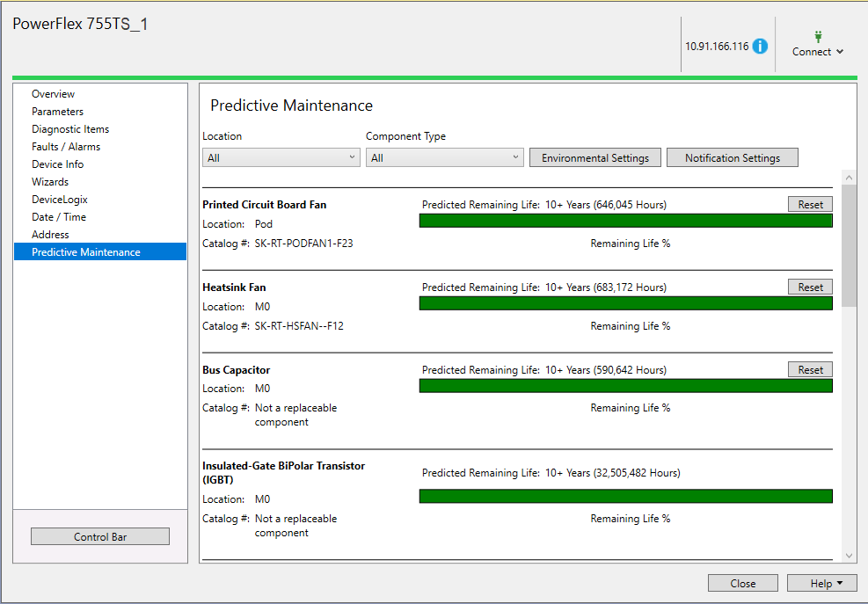Open Notification Settings
The width and height of the screenshot is (868, 604).
coord(733,157)
